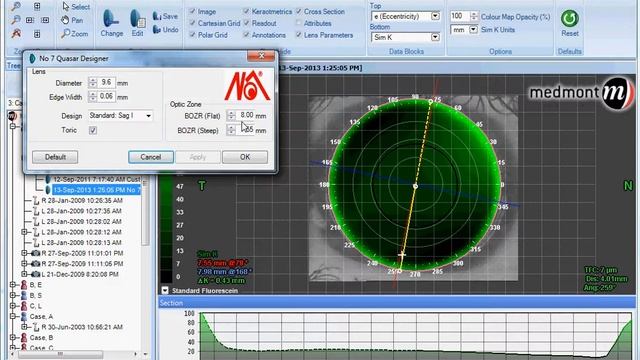
Task: Toggle the Annotations checkbox
Action: [246, 35]
